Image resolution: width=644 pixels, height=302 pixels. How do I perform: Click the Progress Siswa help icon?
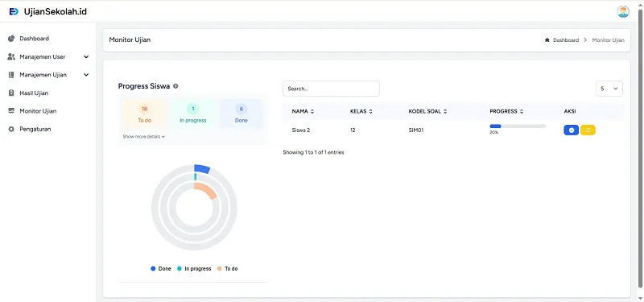(x=175, y=86)
